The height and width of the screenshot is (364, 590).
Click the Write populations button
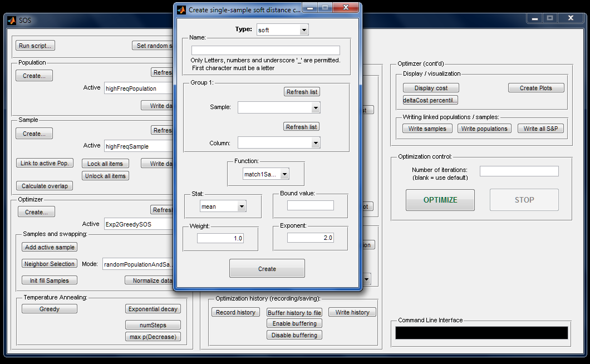pyautogui.click(x=485, y=129)
